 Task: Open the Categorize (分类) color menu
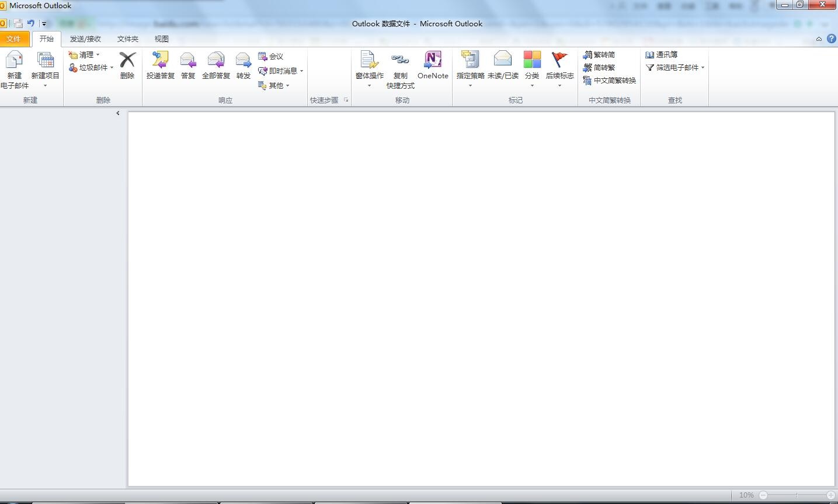coord(532,69)
